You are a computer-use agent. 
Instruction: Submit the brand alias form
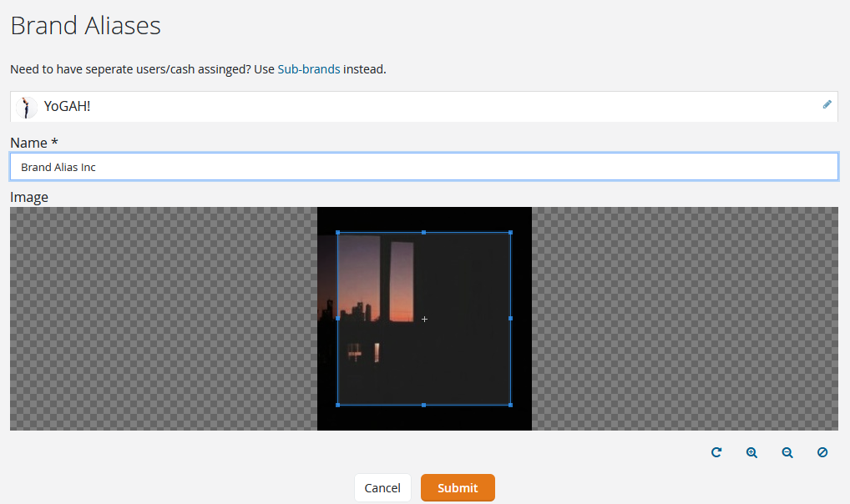pos(458,488)
